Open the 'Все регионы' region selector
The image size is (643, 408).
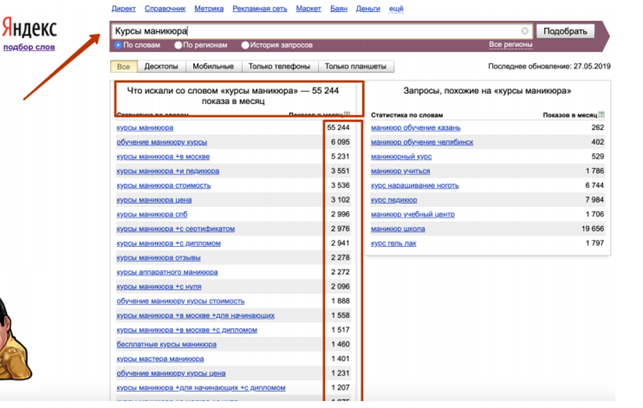tap(510, 45)
